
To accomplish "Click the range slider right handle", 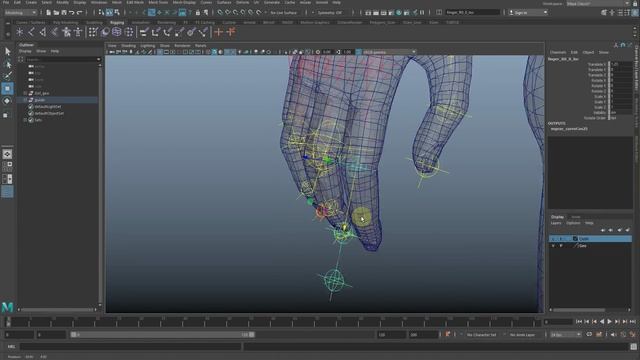I will (x=252, y=335).
